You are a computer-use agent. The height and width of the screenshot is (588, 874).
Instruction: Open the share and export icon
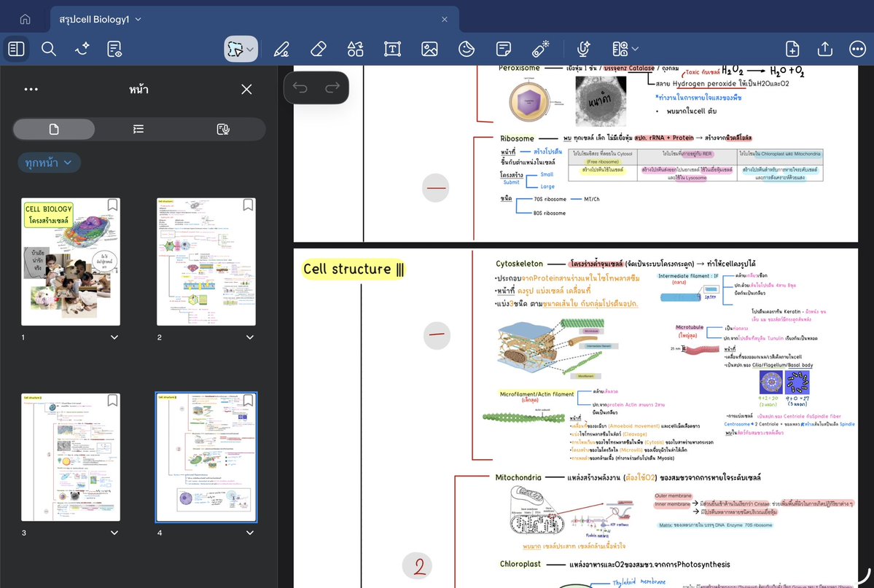click(x=825, y=49)
